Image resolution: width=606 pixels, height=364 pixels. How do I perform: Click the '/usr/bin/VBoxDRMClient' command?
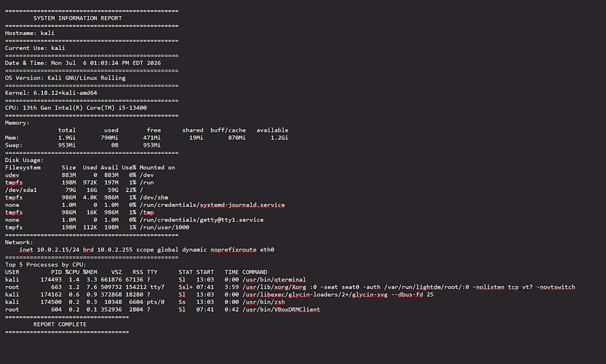282,309
